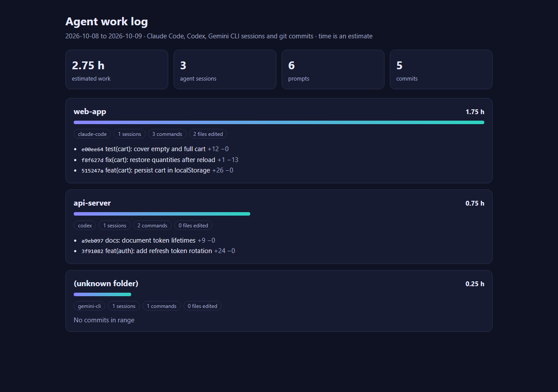This screenshot has height=392, width=558.
Task: Click the web-app project title
Action: tap(90, 112)
